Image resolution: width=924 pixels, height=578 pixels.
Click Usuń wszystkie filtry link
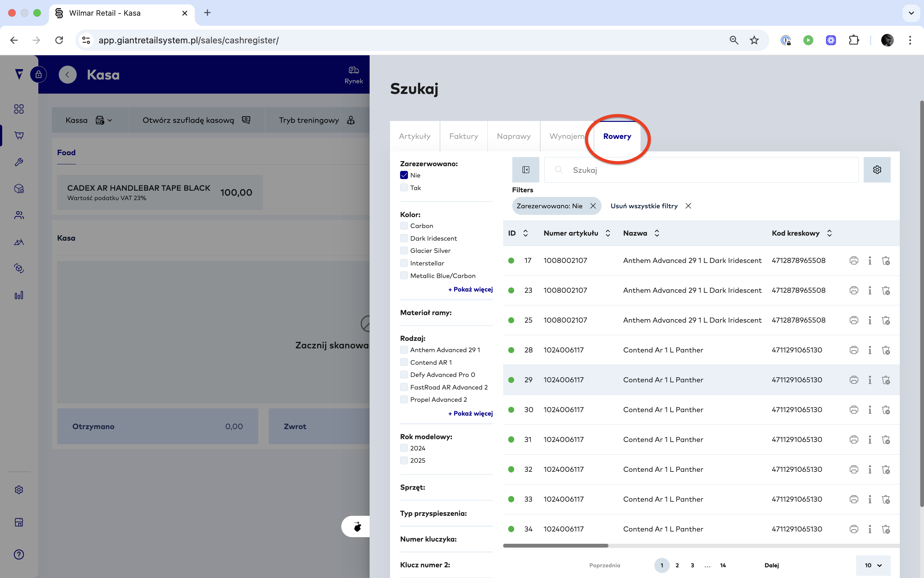click(x=644, y=206)
